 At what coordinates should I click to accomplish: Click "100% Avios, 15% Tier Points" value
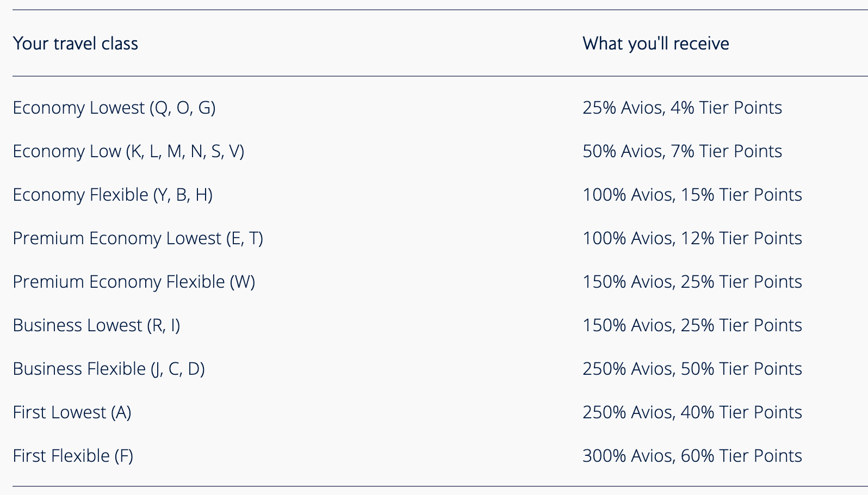tap(692, 195)
